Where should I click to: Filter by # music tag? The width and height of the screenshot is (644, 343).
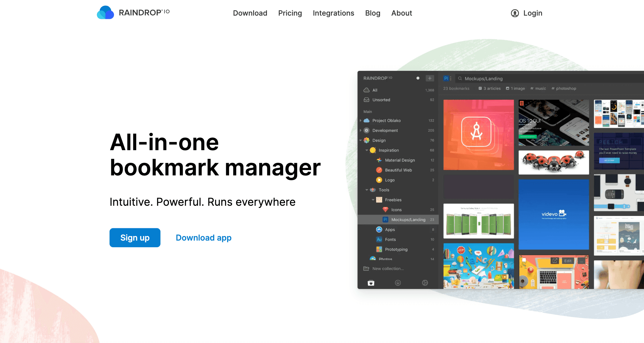[538, 88]
